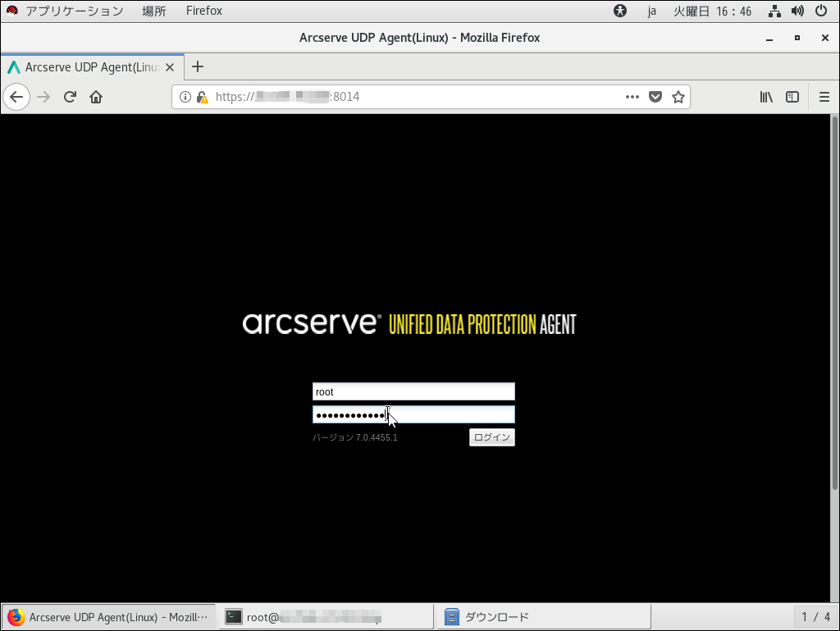840x631 pixels.
Task: Open the volume speaker icon
Action: 797,11
